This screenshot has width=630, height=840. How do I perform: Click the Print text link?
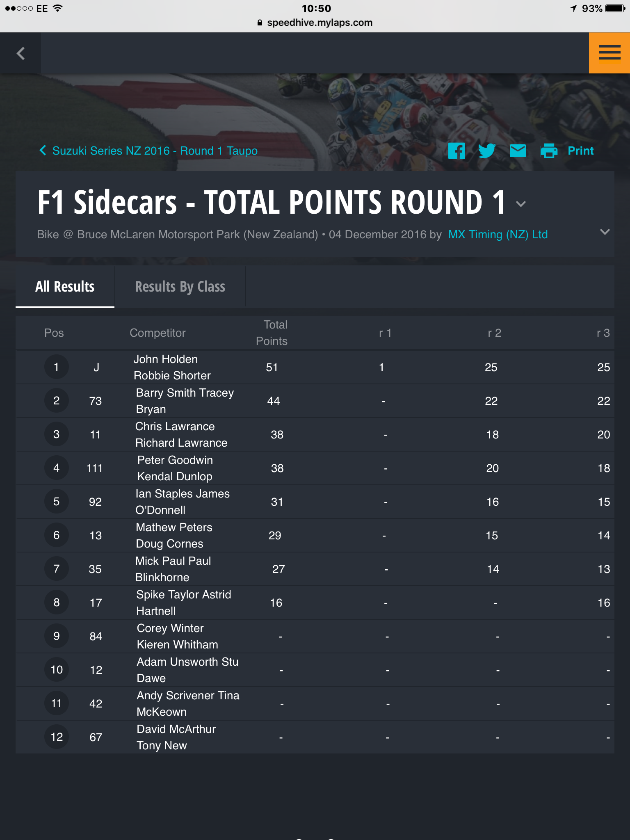coord(580,151)
